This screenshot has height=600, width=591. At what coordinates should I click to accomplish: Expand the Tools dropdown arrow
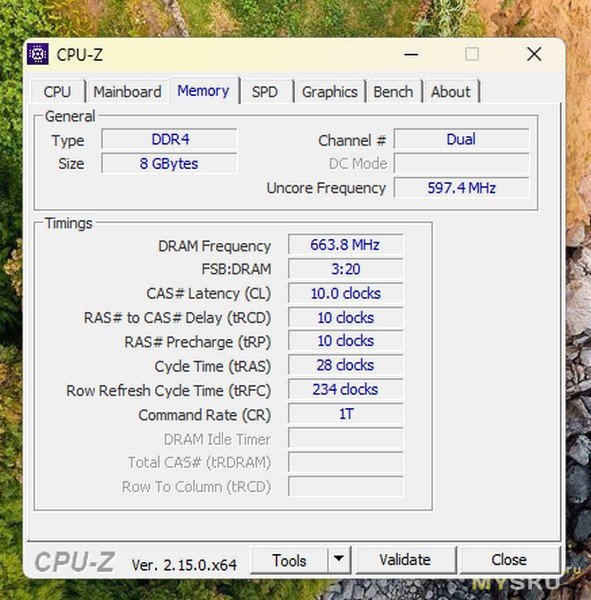pos(339,560)
